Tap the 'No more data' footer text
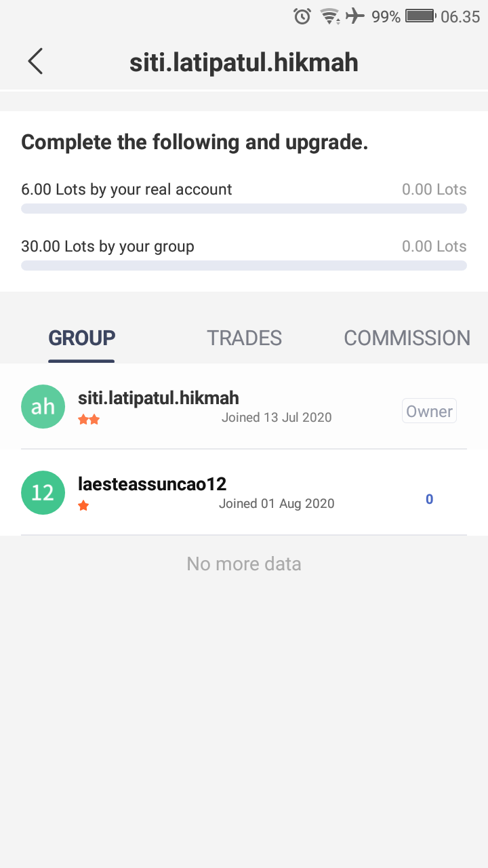Screen dimensions: 488x868 (244, 564)
